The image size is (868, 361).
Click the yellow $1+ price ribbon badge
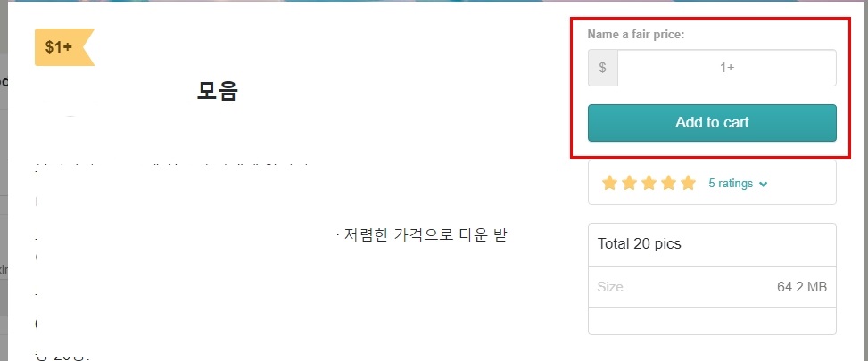coord(64,47)
